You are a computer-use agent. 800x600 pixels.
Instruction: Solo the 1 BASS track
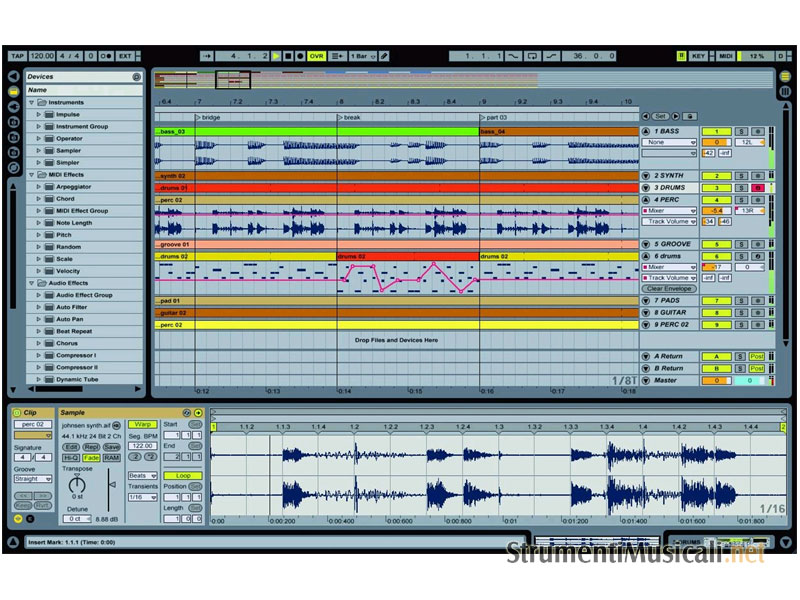pos(742,131)
